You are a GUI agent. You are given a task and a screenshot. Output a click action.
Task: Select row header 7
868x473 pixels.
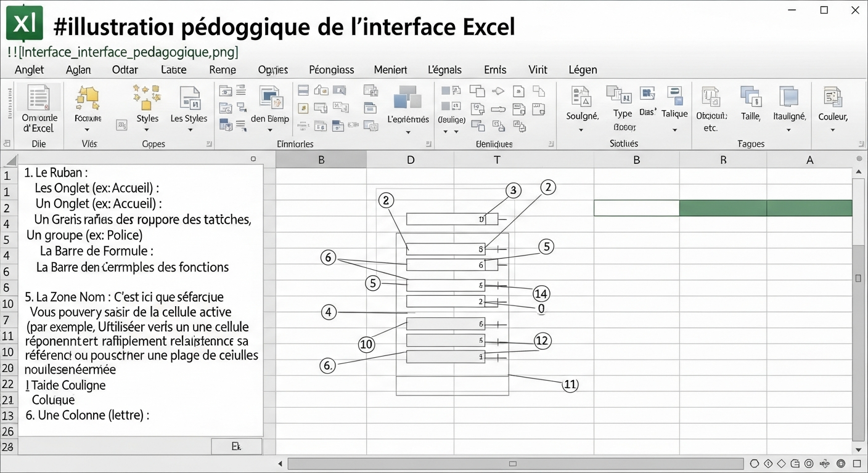click(x=9, y=320)
